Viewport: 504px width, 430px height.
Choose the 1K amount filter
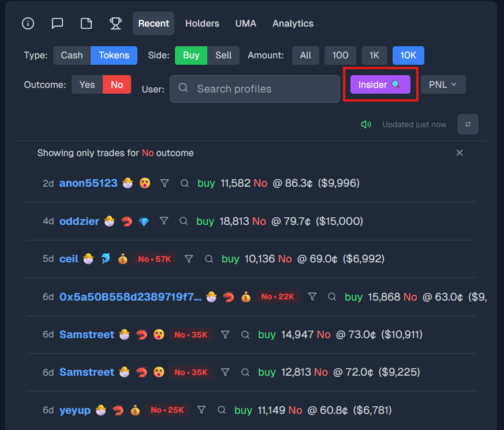click(x=375, y=55)
